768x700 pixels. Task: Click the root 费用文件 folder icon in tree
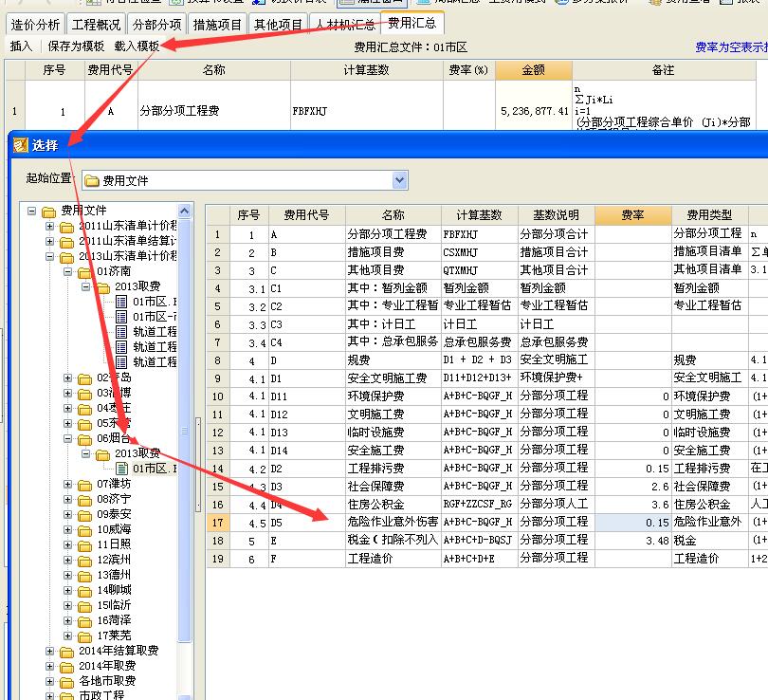pyautogui.click(x=48, y=212)
